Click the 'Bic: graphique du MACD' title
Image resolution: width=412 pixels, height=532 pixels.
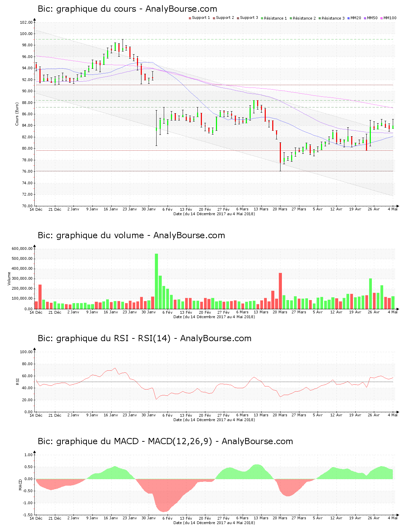[88, 441]
